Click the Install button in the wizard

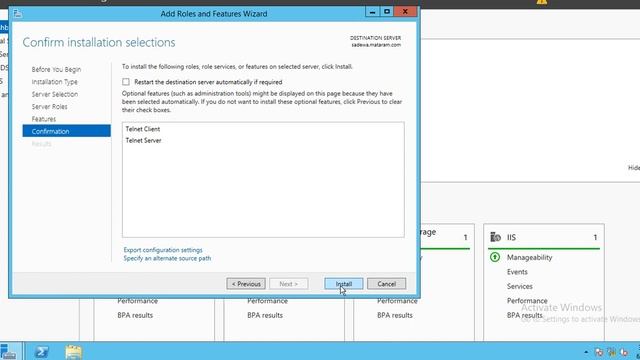tap(343, 284)
